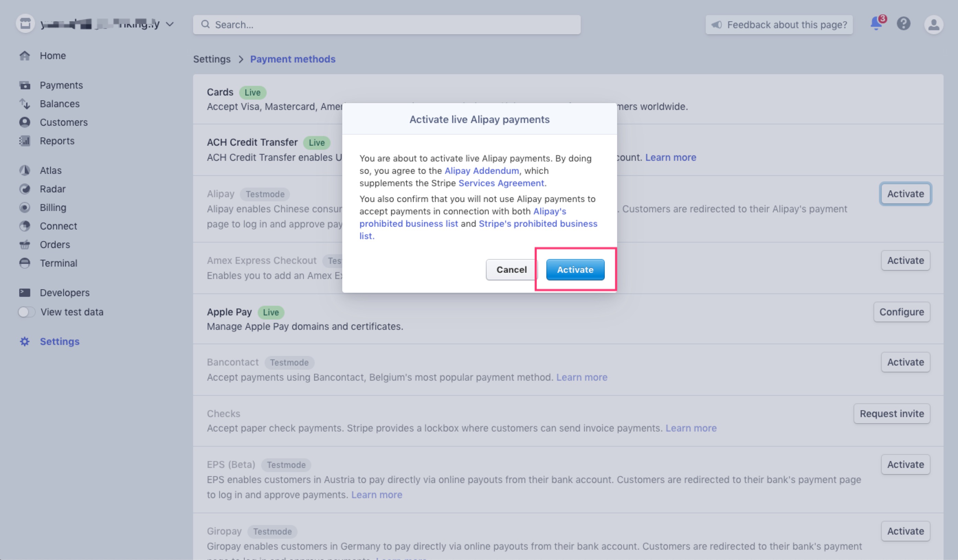Viewport: 958px width, 560px height.
Task: Open Payments in sidebar
Action: point(61,85)
